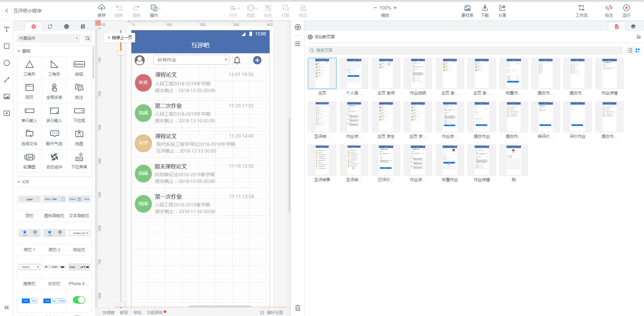Switch to the icons smiley tab
This screenshot has width=644, height=316.
[x=67, y=27]
